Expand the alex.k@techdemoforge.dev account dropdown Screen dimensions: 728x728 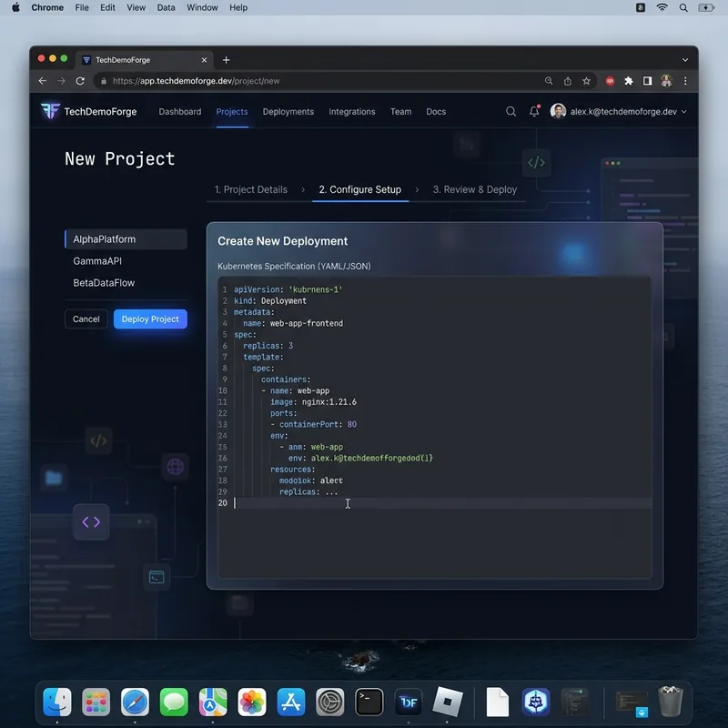click(x=618, y=111)
